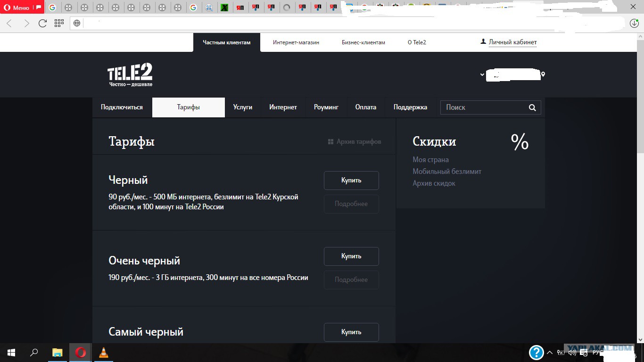Open the Архив тарифов link
The width and height of the screenshot is (644, 362).
(359, 141)
